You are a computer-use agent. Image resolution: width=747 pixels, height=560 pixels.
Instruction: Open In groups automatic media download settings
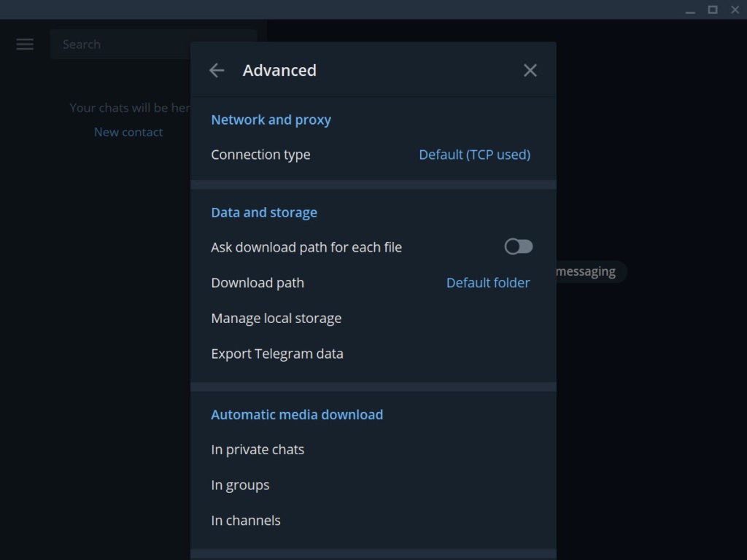click(240, 484)
